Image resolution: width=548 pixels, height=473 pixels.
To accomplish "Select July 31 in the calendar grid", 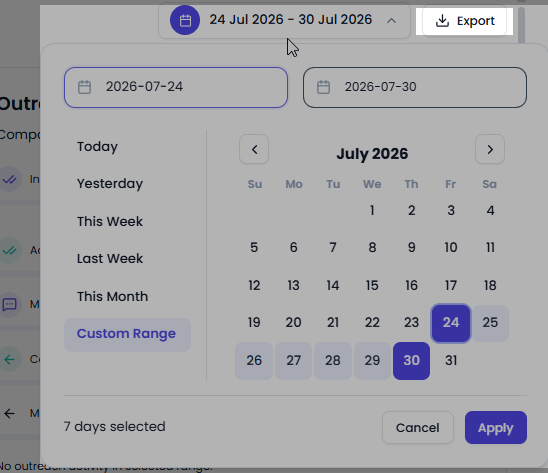I will pos(451,360).
